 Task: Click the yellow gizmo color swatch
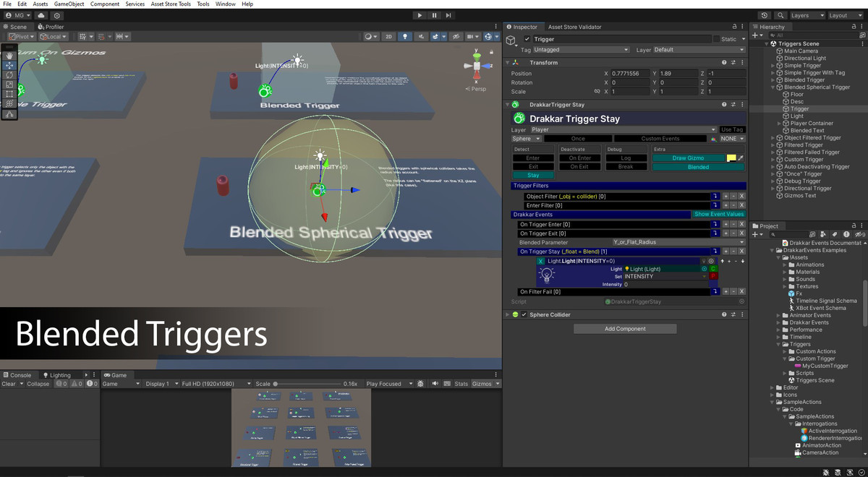(731, 158)
